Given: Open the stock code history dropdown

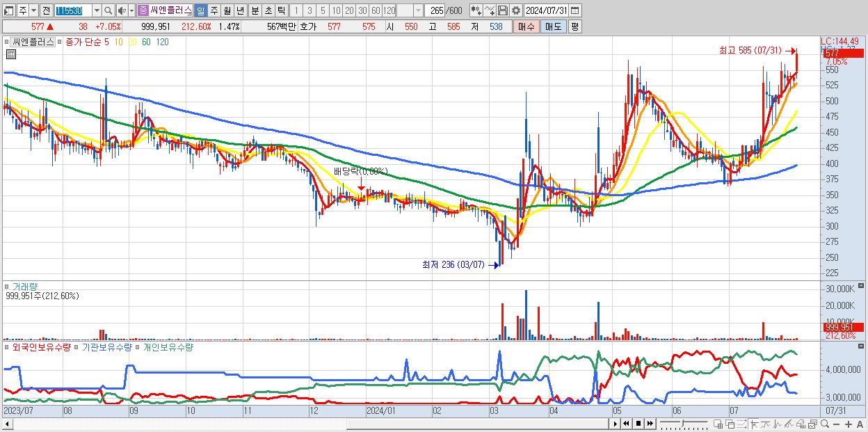Looking at the screenshot, I should click(x=97, y=11).
